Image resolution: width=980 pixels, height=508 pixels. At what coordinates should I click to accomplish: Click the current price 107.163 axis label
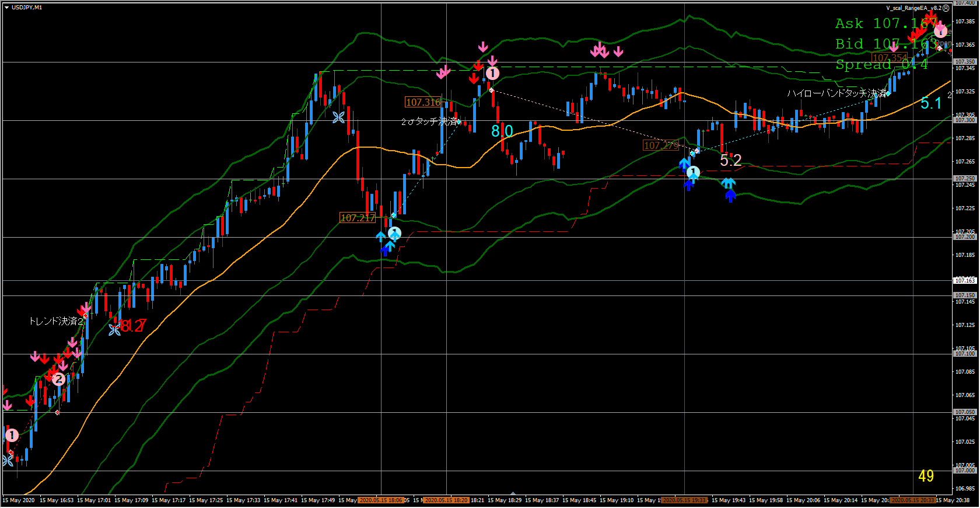(965, 281)
